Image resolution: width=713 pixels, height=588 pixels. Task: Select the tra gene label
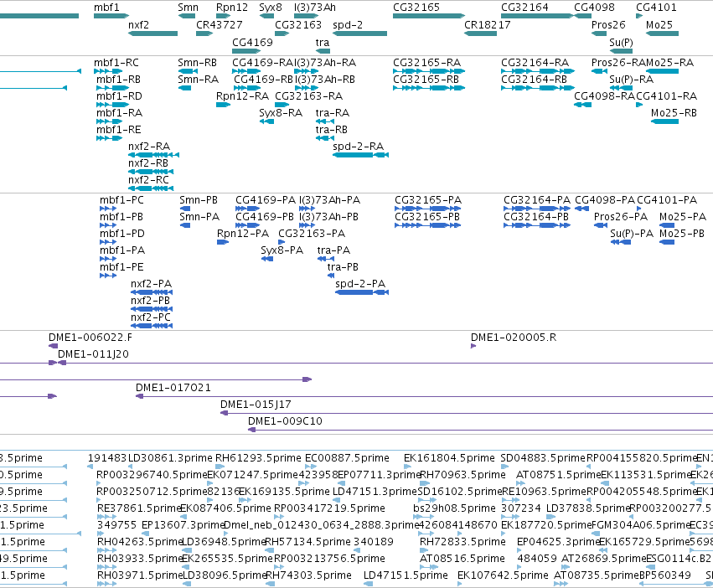coord(323,42)
